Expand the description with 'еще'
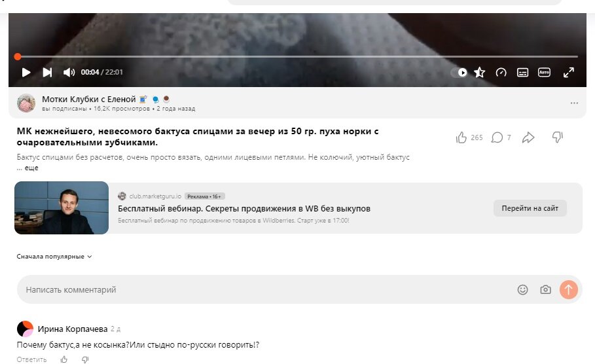 [31, 168]
